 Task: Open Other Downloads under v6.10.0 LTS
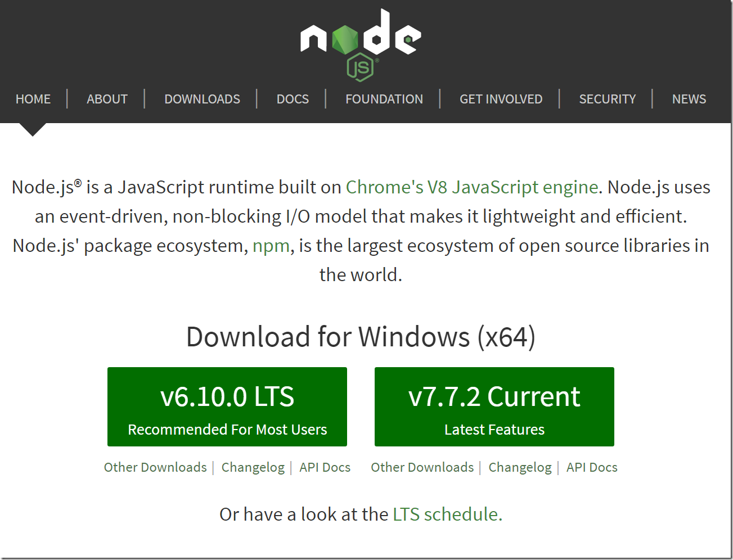(x=155, y=467)
